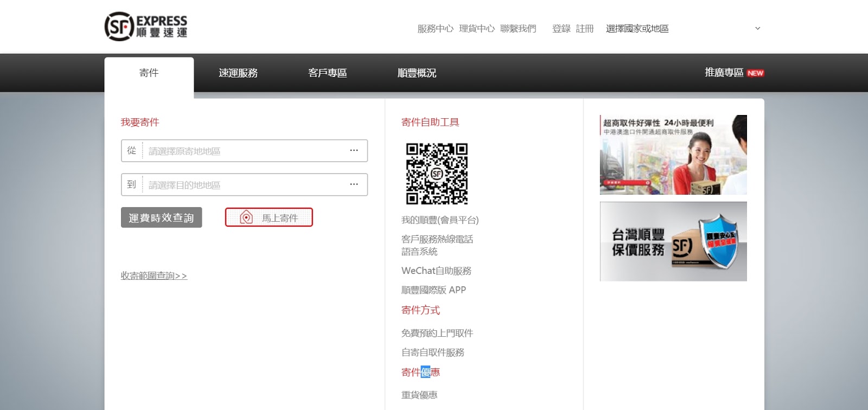Click the 馬上寄件 button
Image resolution: width=868 pixels, height=410 pixels.
tap(269, 217)
